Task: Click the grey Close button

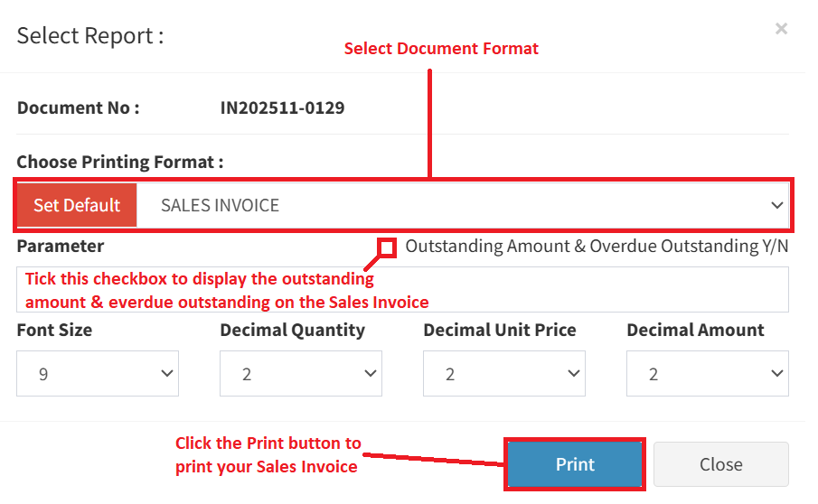Action: coord(720,464)
